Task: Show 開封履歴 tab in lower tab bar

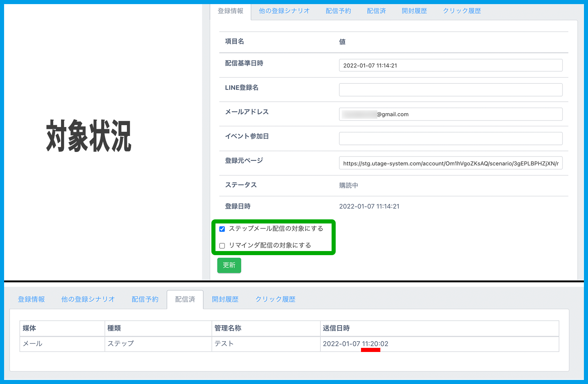Action: tap(225, 299)
